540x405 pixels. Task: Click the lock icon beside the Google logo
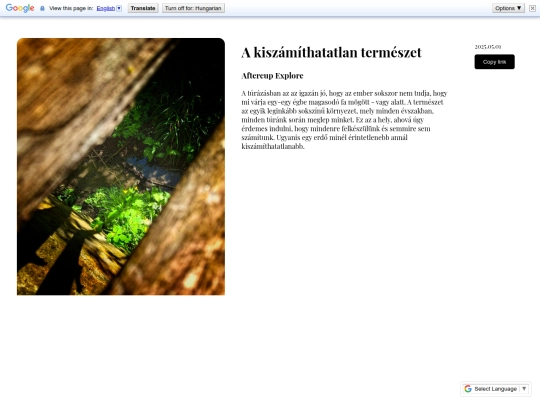click(x=42, y=8)
